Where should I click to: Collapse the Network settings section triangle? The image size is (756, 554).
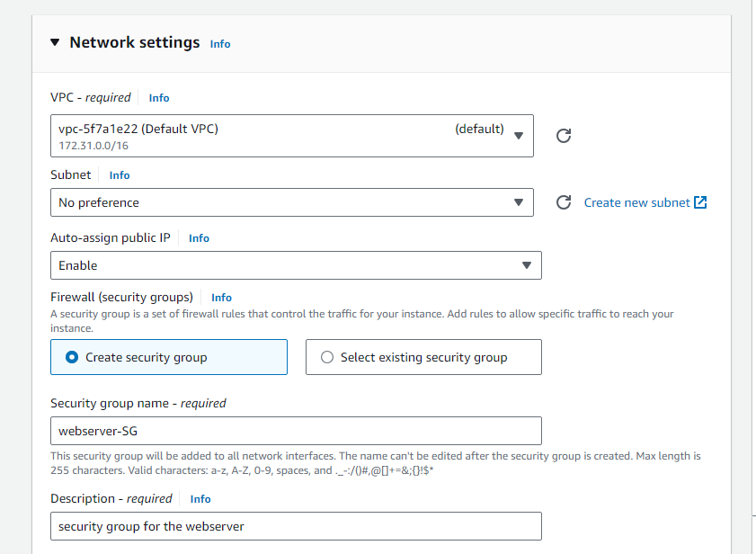(55, 42)
